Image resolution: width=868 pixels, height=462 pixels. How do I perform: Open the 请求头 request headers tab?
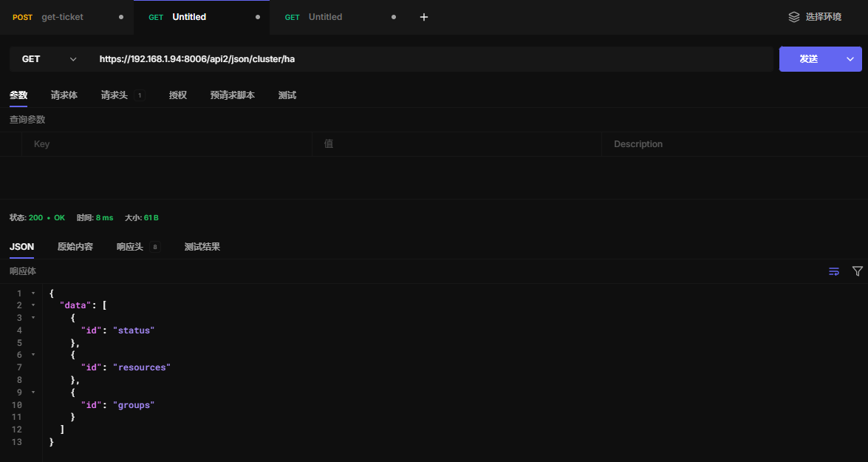click(x=114, y=95)
